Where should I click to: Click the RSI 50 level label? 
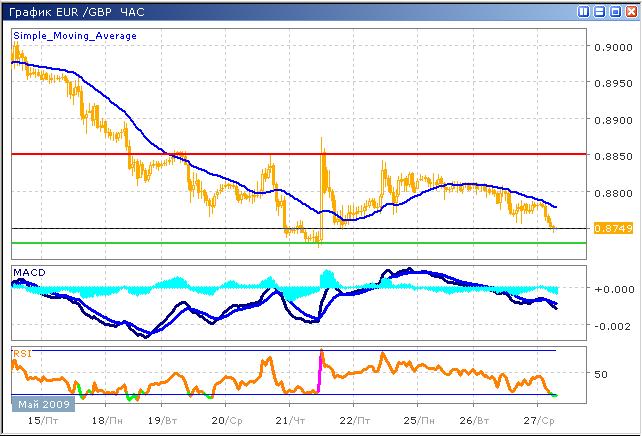601,374
